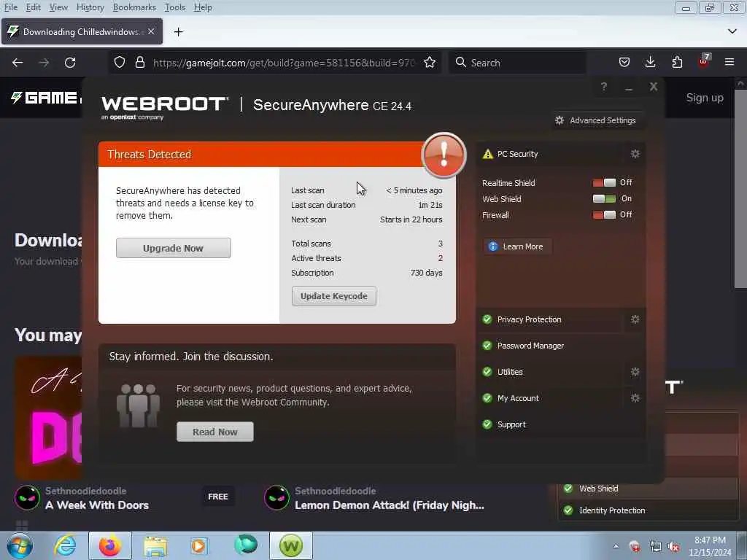Click the Learn More button
Viewport: 747px width, 560px height.
click(517, 246)
